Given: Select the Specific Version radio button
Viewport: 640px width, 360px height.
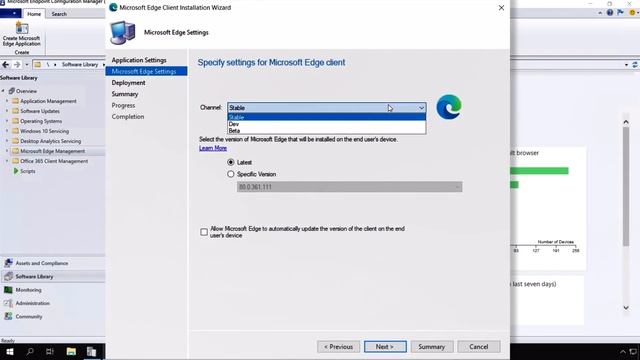Looking at the screenshot, I should click(x=231, y=174).
